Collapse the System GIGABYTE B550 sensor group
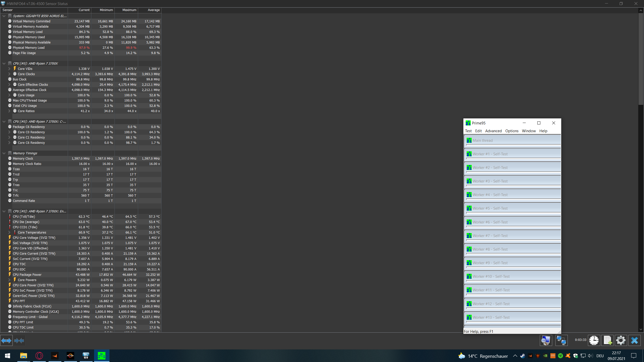The image size is (644, 362). tap(4, 16)
